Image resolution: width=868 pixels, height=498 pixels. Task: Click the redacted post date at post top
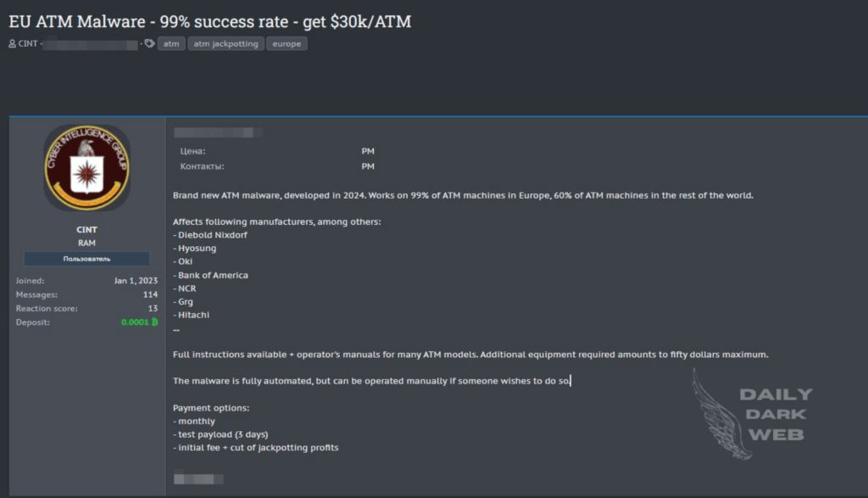click(x=218, y=132)
